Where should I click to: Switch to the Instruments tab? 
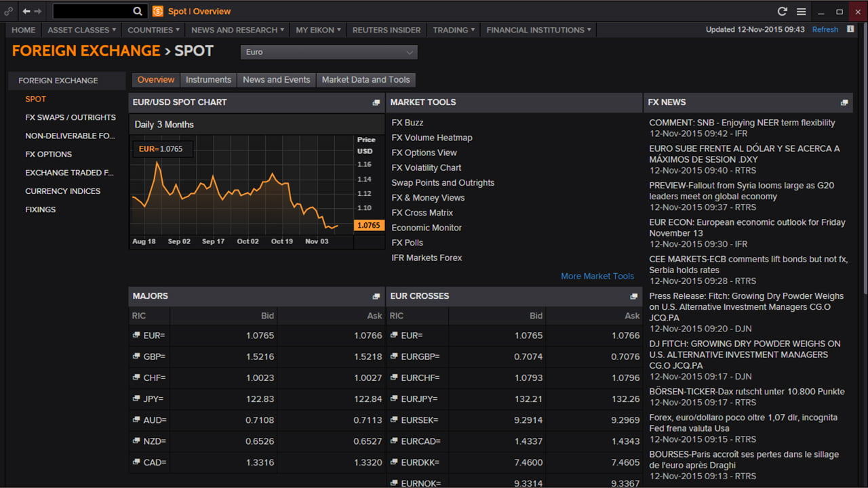208,80
